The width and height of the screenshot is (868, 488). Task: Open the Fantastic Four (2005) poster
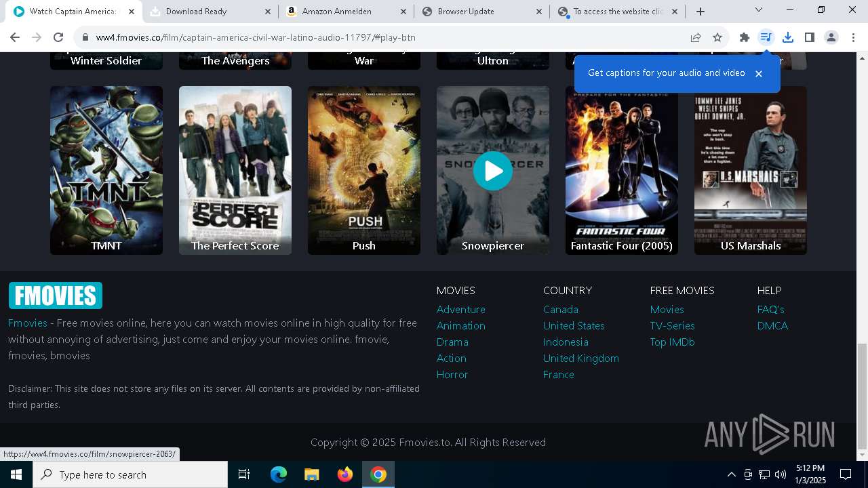point(622,170)
